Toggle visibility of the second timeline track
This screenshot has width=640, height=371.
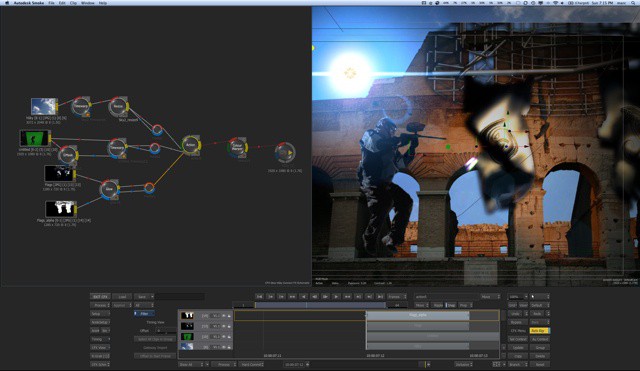pyautogui.click(x=224, y=326)
